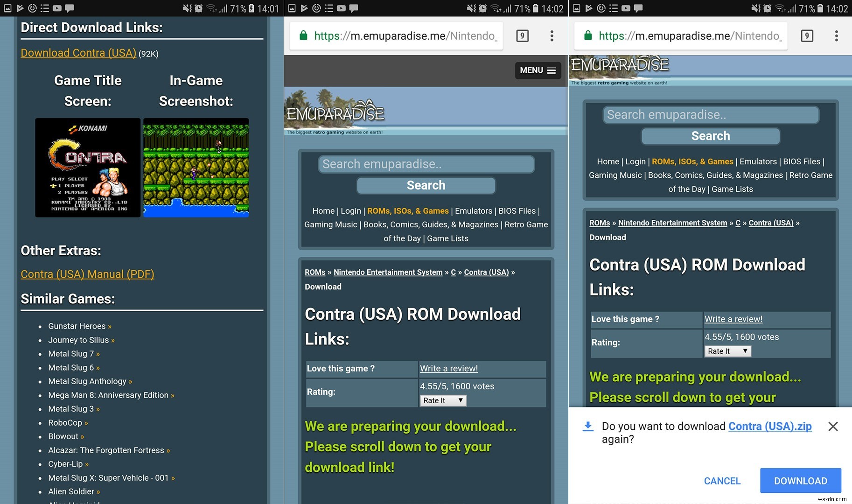Open the Emulators navigation link
This screenshot has height=504, width=852.
click(474, 211)
